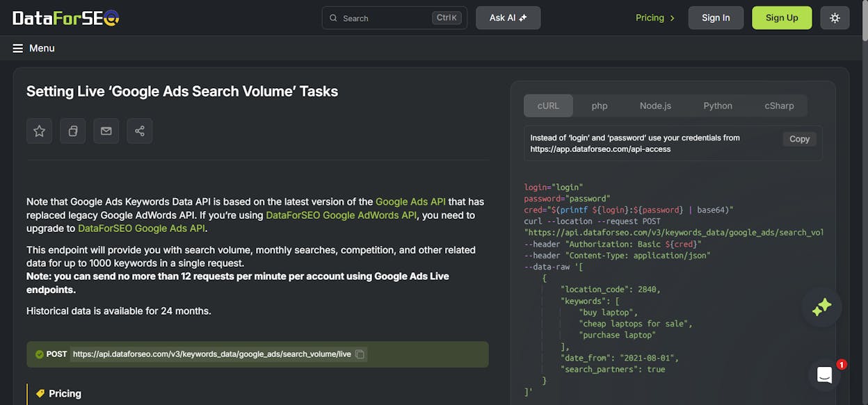Click the Content-Type header code line

coord(618,256)
